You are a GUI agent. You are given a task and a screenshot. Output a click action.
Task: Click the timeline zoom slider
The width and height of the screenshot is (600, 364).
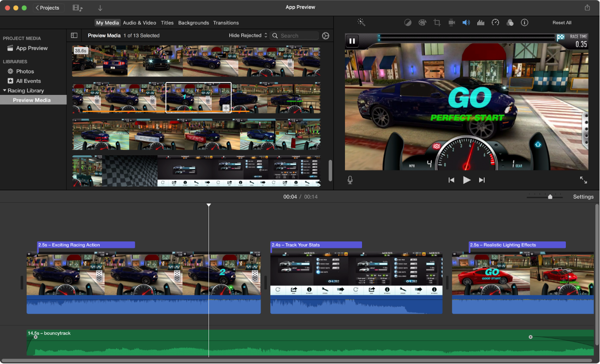550,197
